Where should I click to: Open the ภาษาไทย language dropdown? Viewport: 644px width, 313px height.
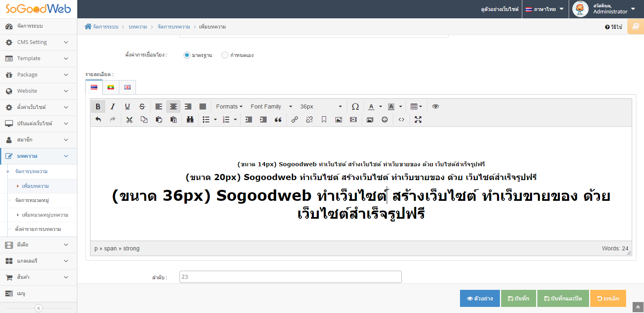(545, 9)
